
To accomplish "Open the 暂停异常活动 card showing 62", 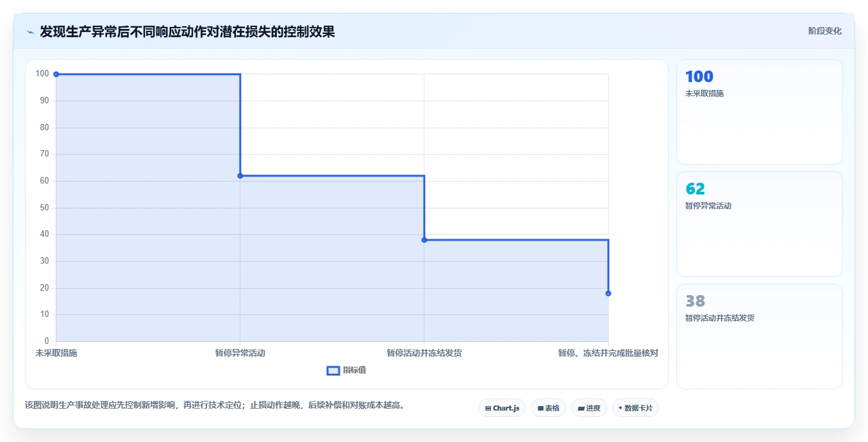I will (x=760, y=225).
